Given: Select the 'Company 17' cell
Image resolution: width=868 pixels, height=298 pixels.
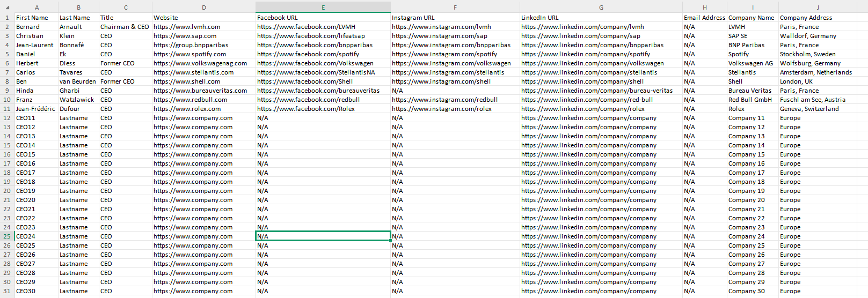Looking at the screenshot, I should click(x=753, y=173).
